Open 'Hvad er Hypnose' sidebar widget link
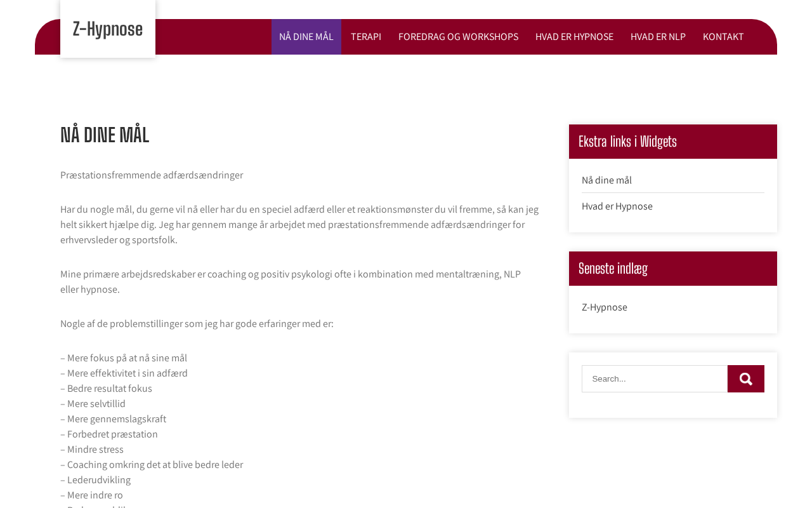812x508 pixels. coord(617,206)
